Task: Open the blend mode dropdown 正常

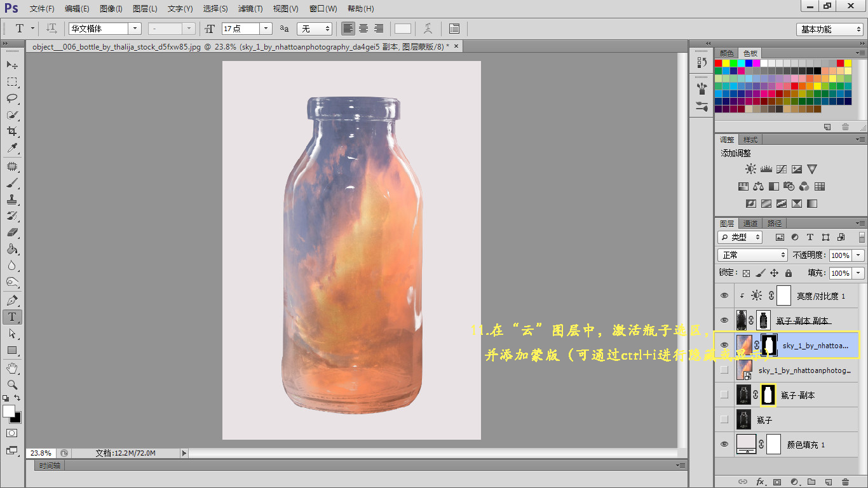Action: [752, 255]
